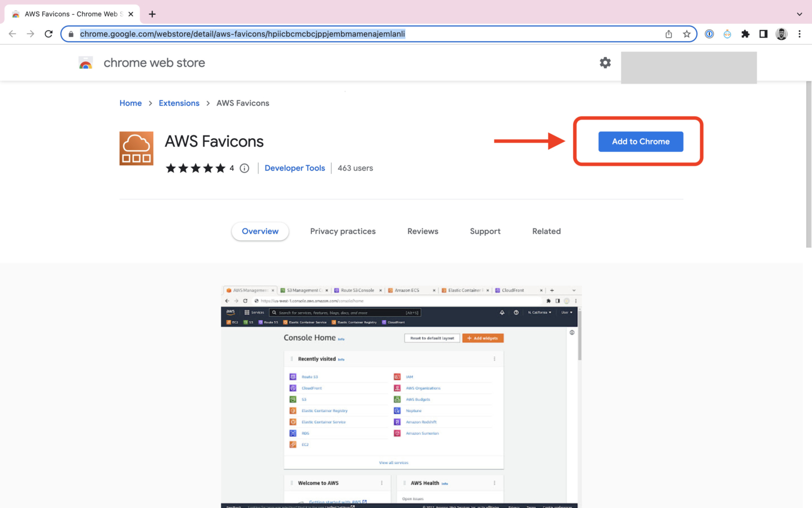Click the chrome web store logo
This screenshot has height=508, width=812.
[140, 62]
